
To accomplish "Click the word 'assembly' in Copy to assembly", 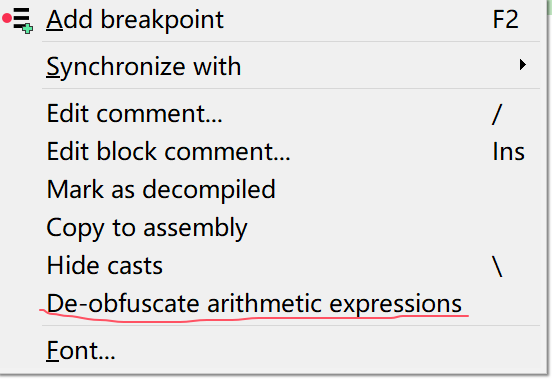I will tap(195, 229).
